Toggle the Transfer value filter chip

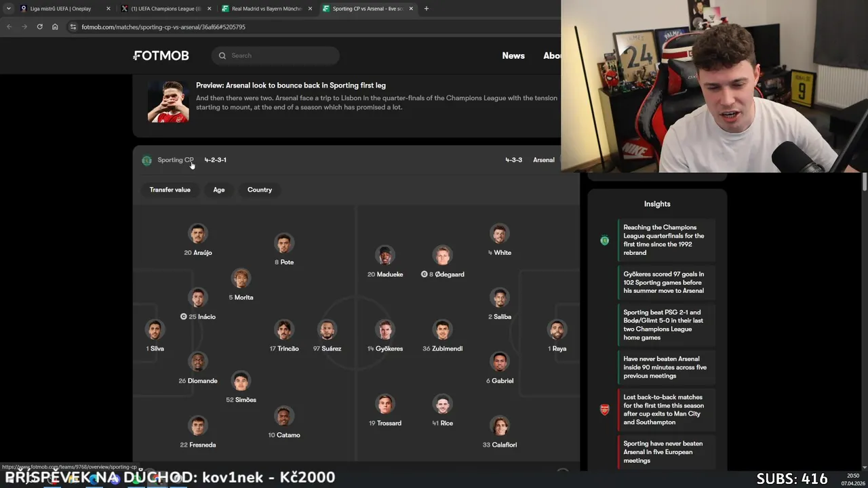coord(170,190)
